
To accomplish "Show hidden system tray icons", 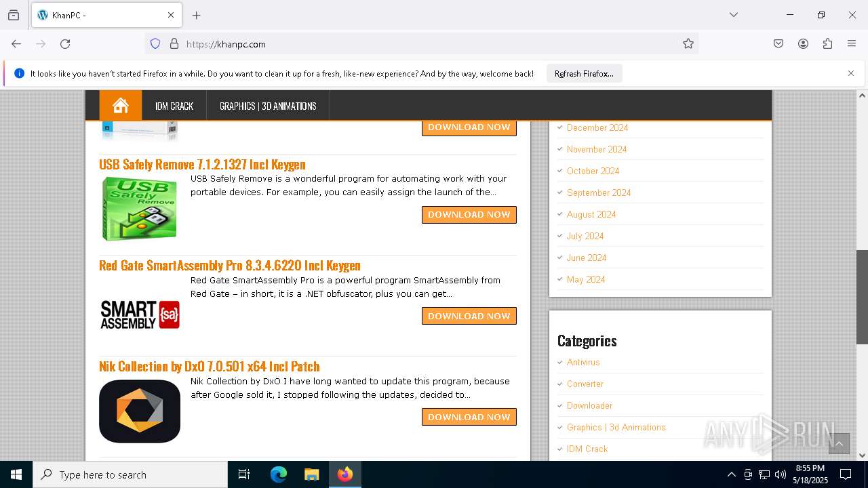I will click(x=731, y=474).
